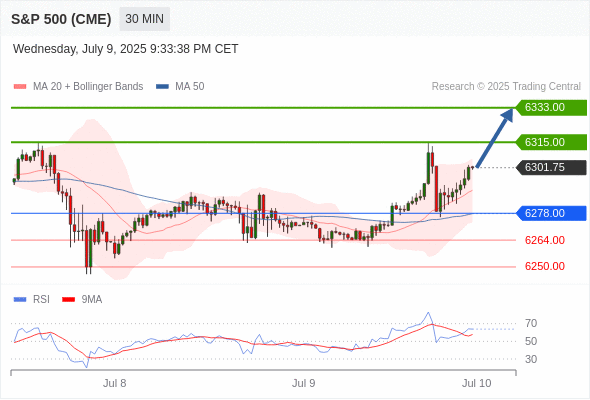
Task: Click the 9MA legend label
Action: (x=92, y=300)
